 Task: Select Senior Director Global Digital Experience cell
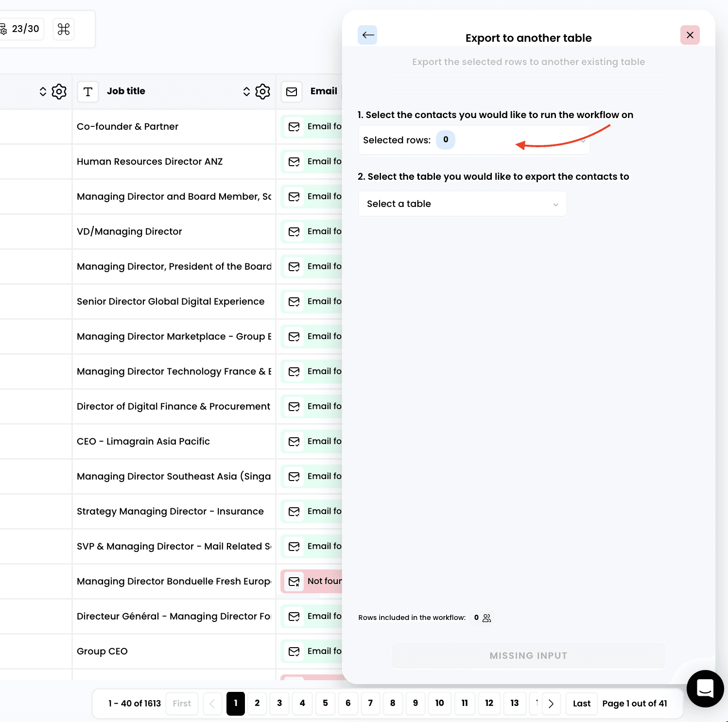click(x=174, y=301)
